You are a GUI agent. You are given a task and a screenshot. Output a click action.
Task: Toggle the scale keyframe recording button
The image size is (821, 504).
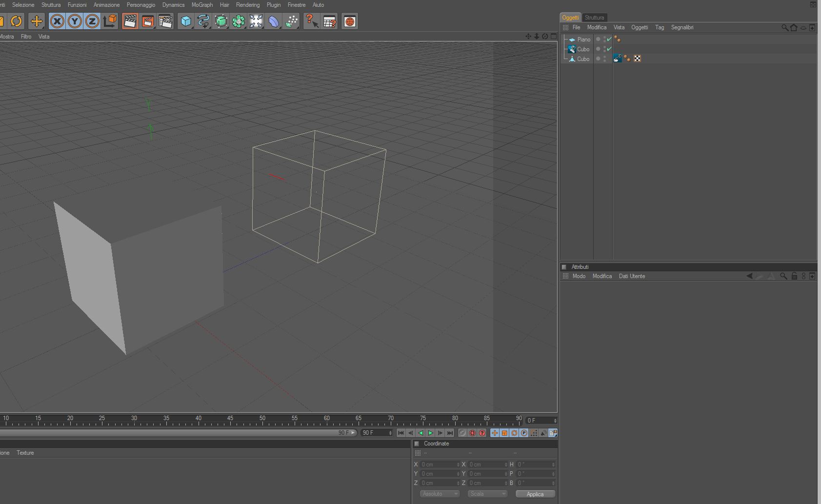tap(504, 433)
